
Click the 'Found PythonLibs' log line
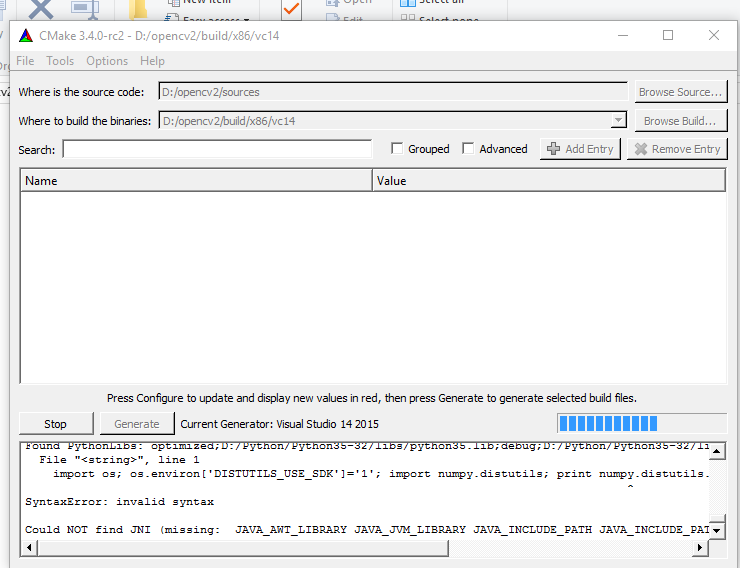pyautogui.click(x=367, y=446)
